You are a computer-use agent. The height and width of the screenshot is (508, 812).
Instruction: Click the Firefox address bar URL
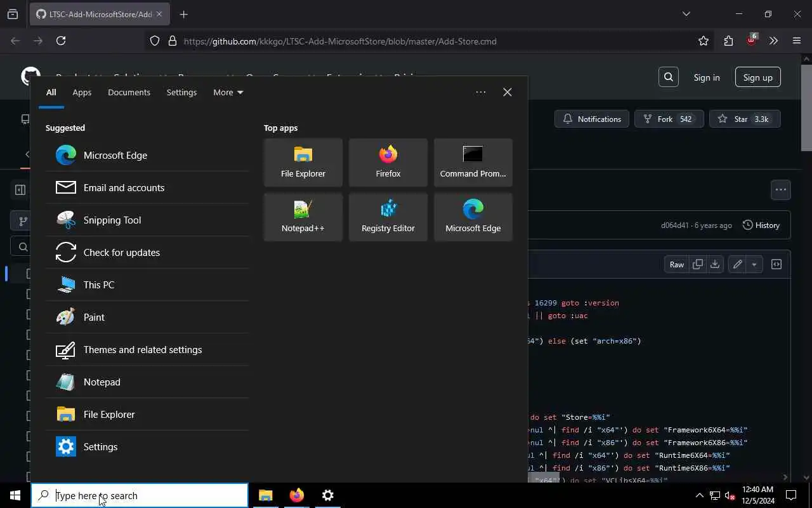pyautogui.click(x=340, y=41)
